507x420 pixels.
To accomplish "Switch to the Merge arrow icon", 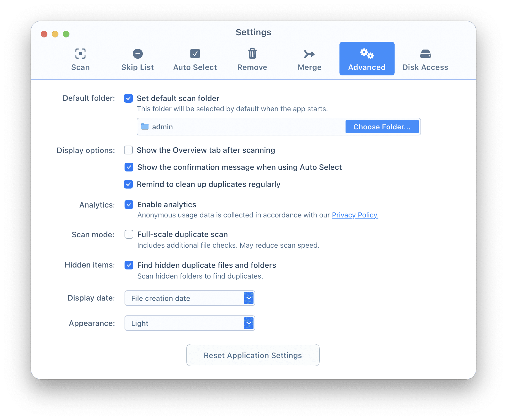I will pyautogui.click(x=309, y=54).
